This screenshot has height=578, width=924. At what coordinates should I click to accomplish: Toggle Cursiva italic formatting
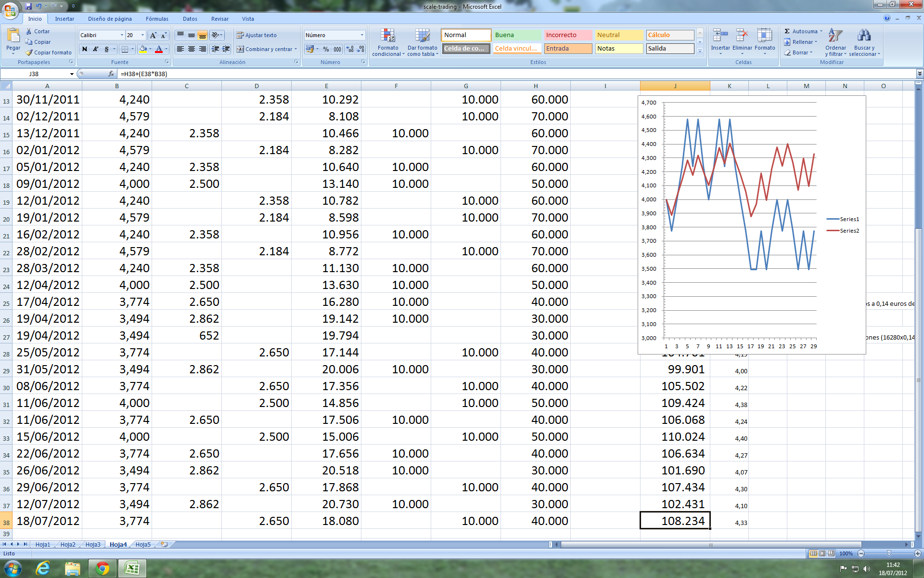[96, 49]
